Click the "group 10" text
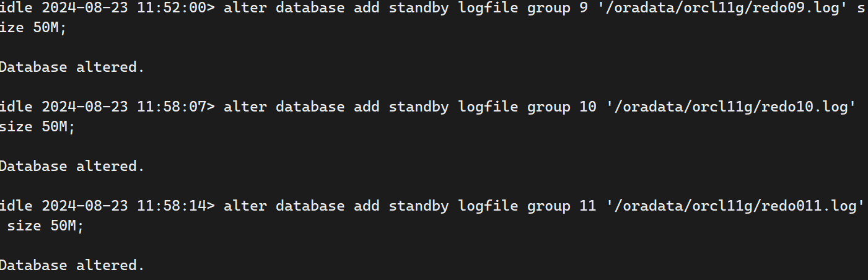Viewport: 868px width, 280px height. [x=561, y=107]
